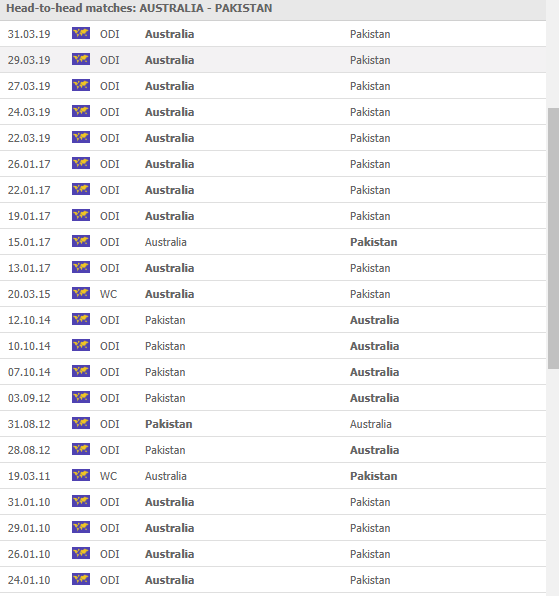Click ODI label on 22.03.19 row
The image size is (559, 596).
point(109,138)
